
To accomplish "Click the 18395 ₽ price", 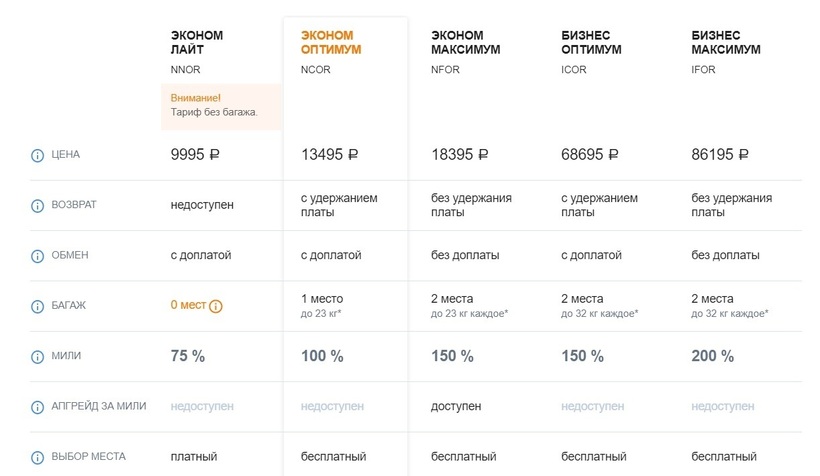I will point(460,155).
